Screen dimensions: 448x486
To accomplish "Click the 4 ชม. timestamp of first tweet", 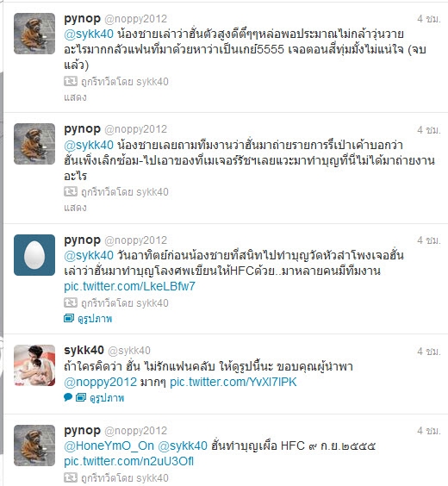I will 429,19.
